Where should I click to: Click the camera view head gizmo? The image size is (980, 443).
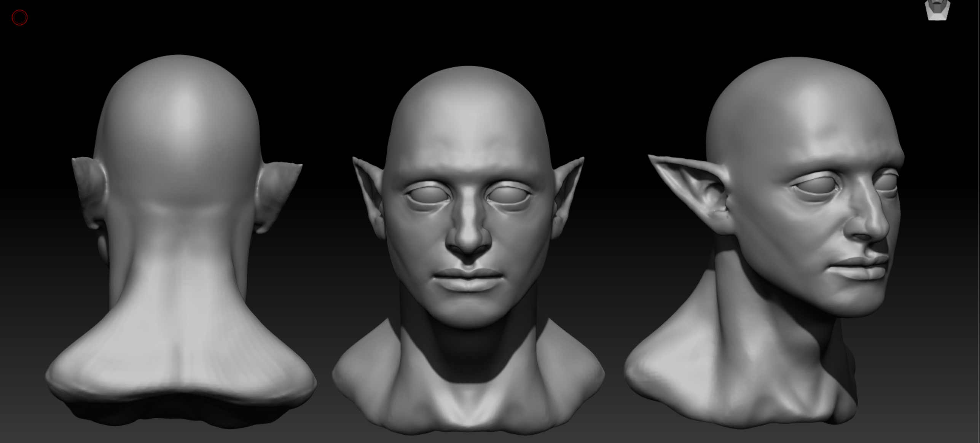tap(937, 10)
